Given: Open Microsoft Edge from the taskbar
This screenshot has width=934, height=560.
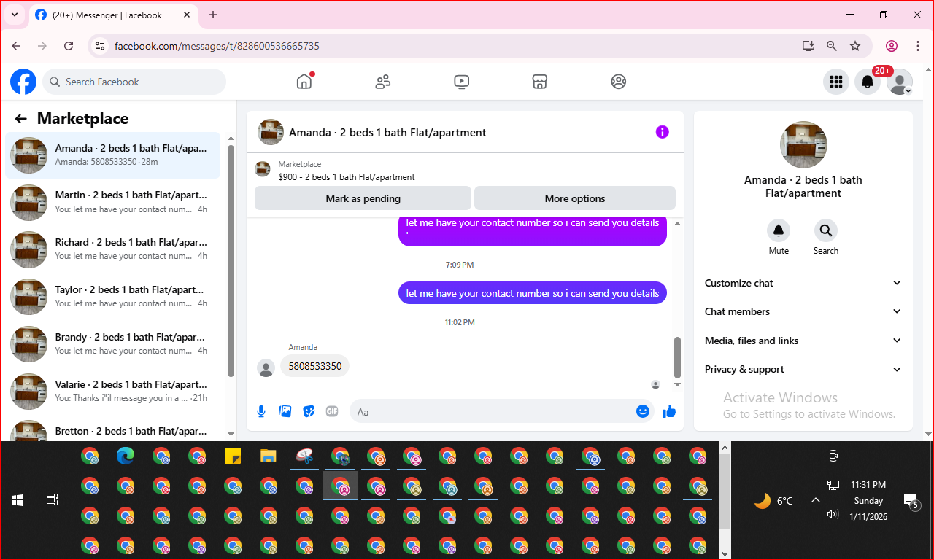Looking at the screenshot, I should (126, 456).
